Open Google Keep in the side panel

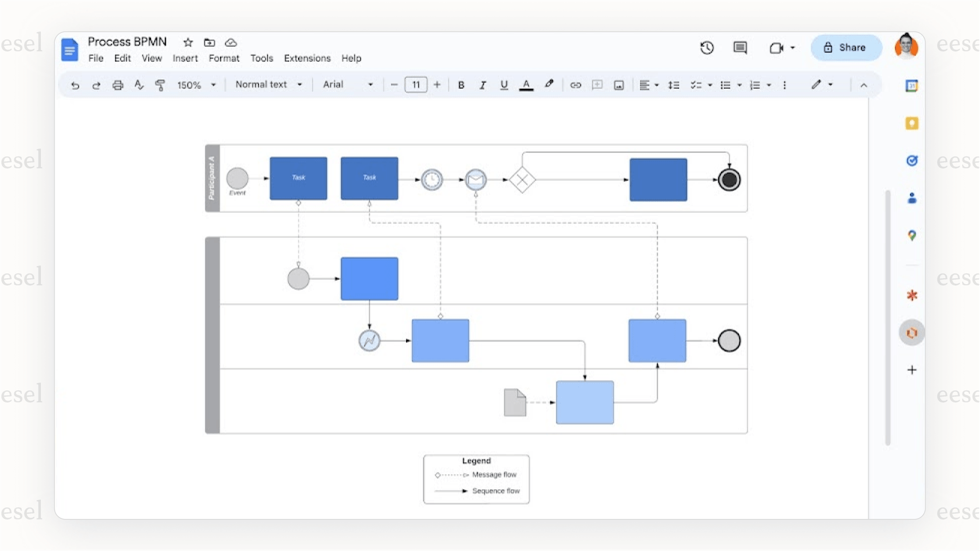tap(911, 123)
